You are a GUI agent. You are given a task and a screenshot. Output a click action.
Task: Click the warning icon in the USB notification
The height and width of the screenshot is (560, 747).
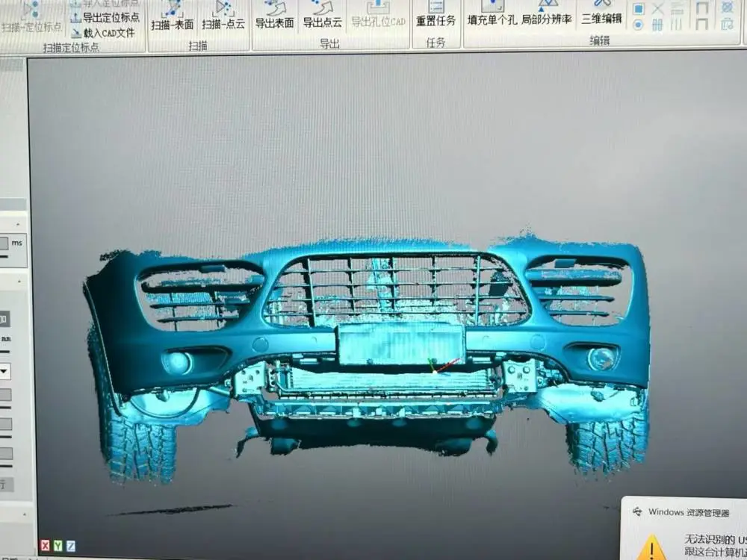pos(651,547)
